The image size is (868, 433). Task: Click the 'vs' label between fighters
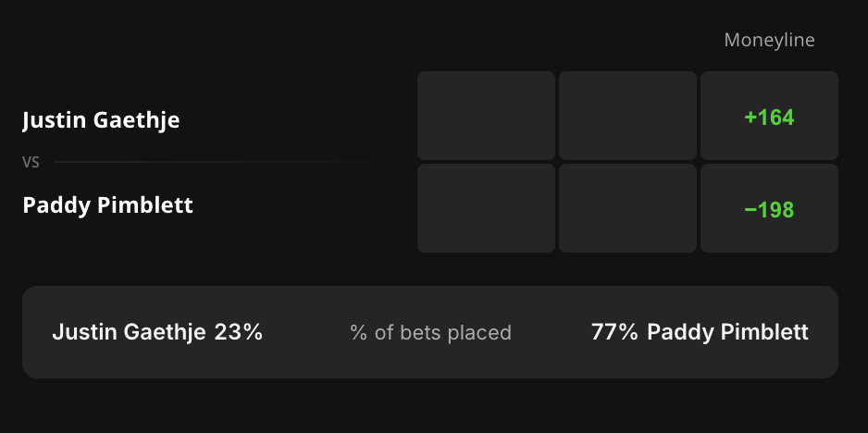(x=31, y=162)
